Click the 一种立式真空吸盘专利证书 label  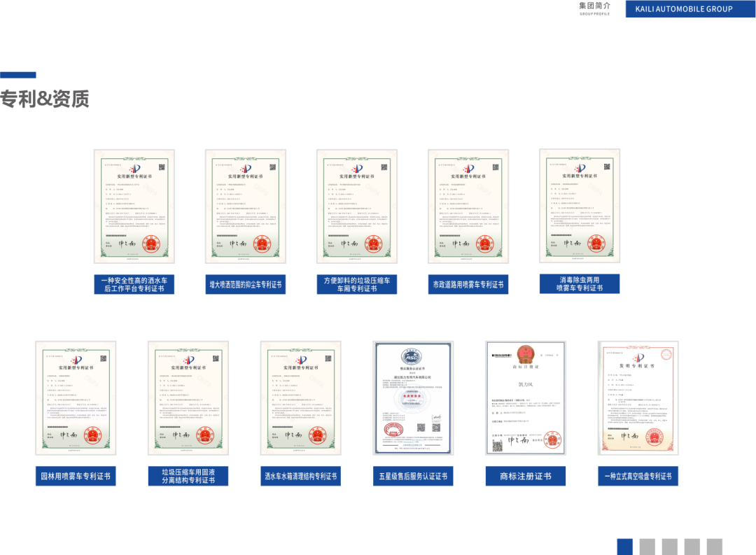tap(638, 476)
